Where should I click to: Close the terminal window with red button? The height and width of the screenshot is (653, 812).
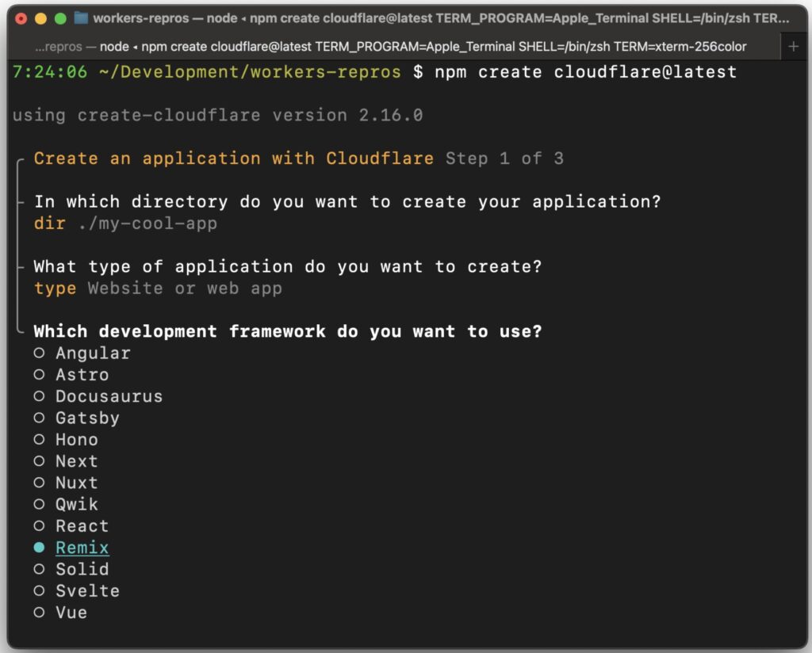tap(21, 19)
